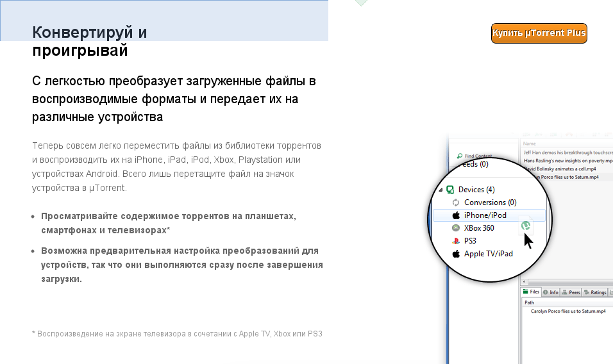Click the Conversions refresh icon
613x364 pixels.
click(x=455, y=203)
